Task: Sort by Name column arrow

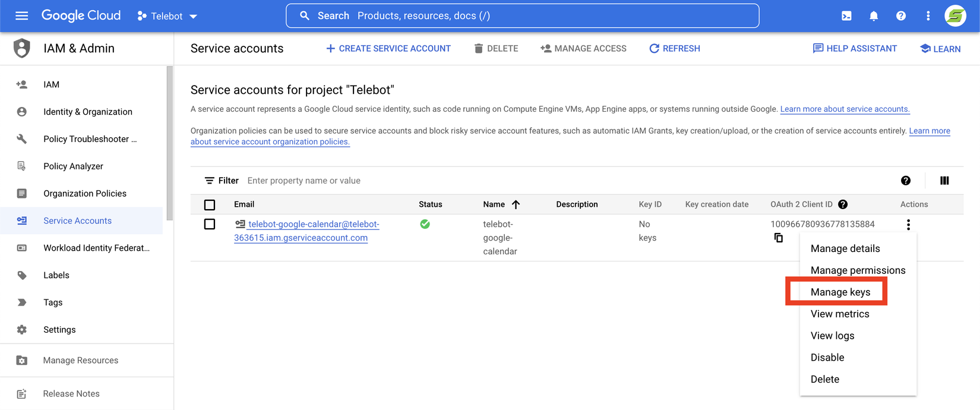Action: [516, 204]
